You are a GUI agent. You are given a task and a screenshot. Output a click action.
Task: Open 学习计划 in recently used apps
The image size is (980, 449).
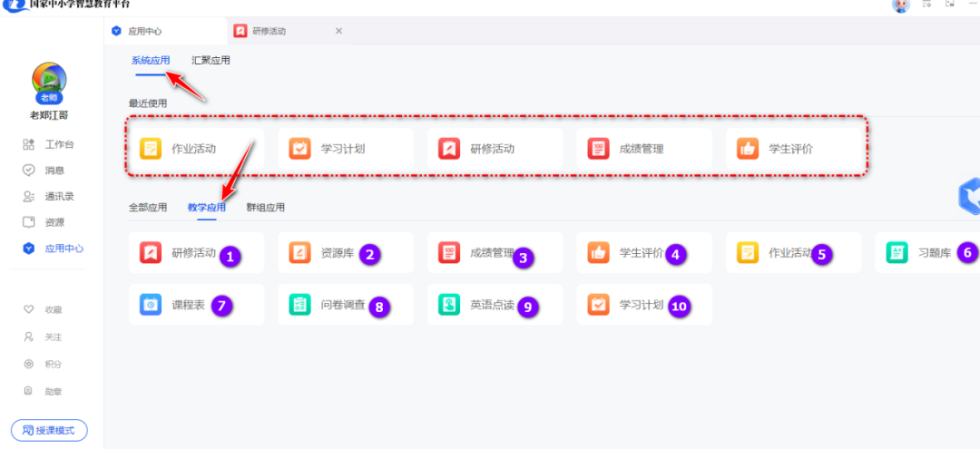pos(346,149)
